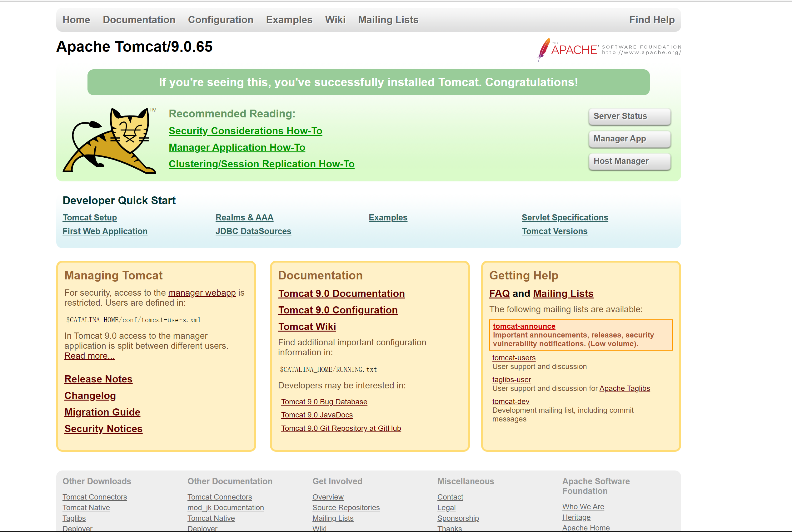The width and height of the screenshot is (792, 532).
Task: Open Contact under Miscellaneous
Action: (x=450, y=497)
